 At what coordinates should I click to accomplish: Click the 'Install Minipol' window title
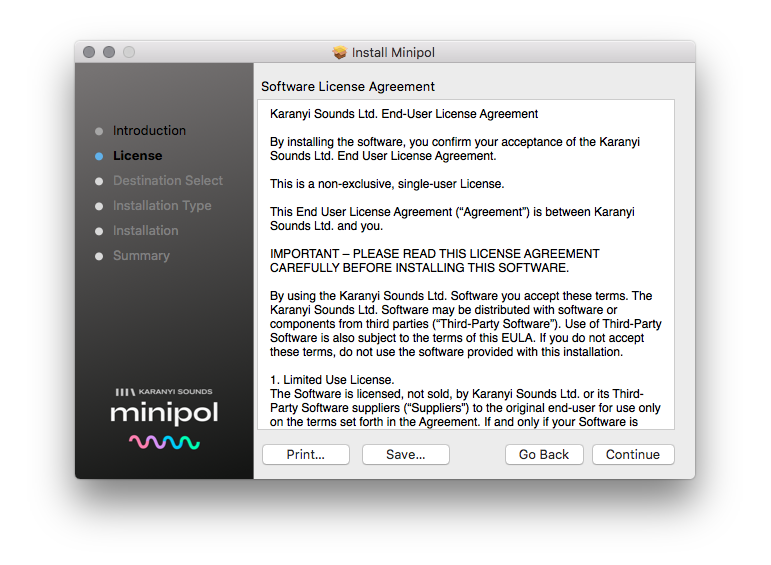(393, 52)
